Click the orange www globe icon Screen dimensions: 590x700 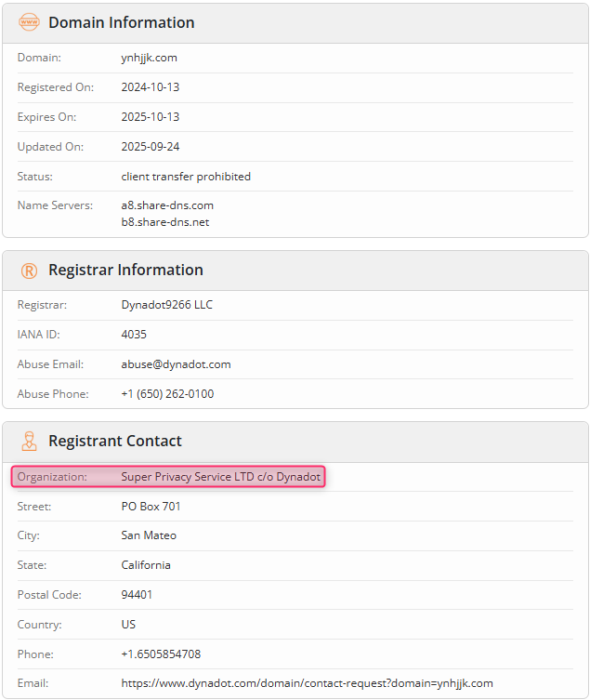click(x=29, y=22)
